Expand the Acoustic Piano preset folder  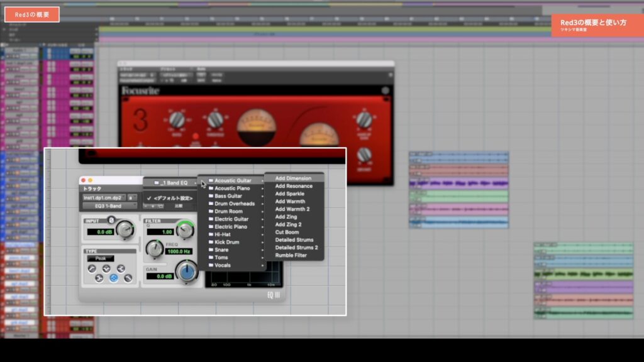233,189
